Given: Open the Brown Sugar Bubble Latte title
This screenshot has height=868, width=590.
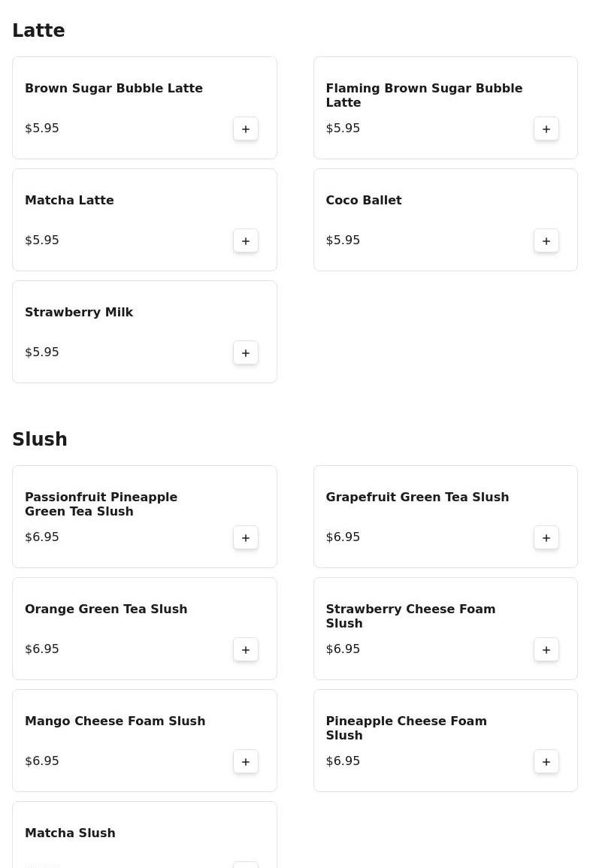Looking at the screenshot, I should [x=113, y=88].
